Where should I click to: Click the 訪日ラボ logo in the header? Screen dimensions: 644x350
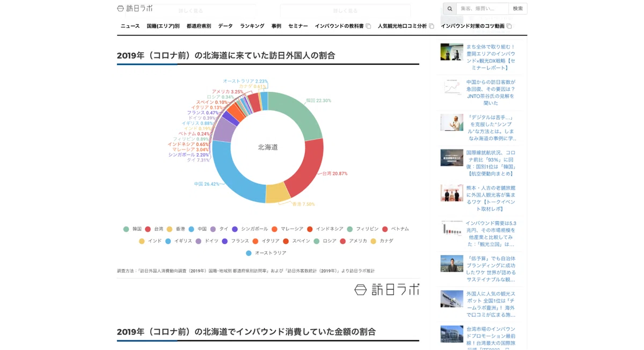(x=135, y=8)
